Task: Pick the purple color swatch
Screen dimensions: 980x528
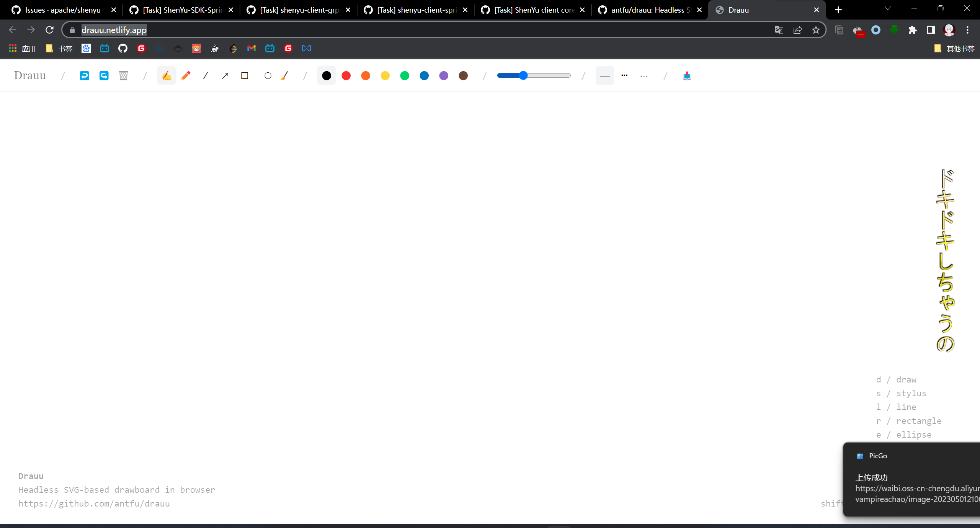Action: (444, 75)
